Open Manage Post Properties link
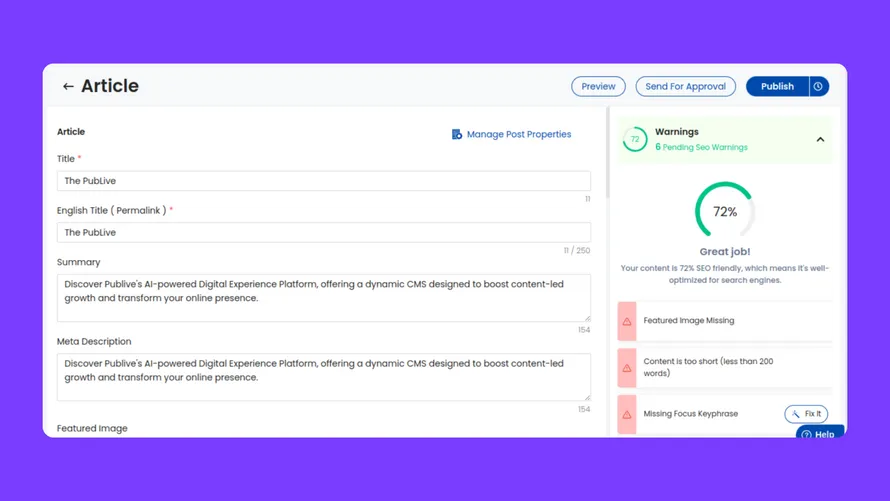This screenshot has height=501, width=890. coord(518,134)
